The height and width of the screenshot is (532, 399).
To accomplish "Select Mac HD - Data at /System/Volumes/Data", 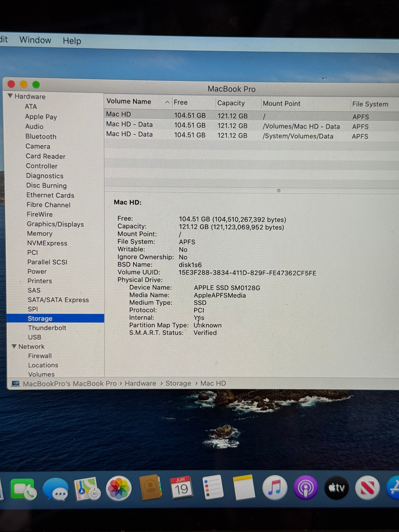I will point(252,135).
